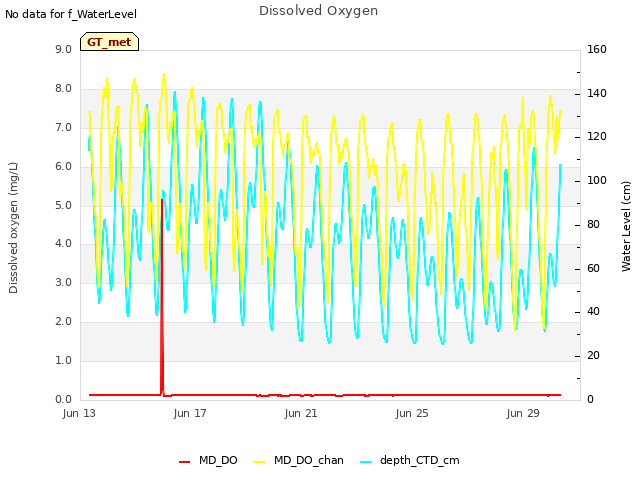
Task: Click the 'No data for f_WaterLevel' message
Action: pyautogui.click(x=71, y=14)
